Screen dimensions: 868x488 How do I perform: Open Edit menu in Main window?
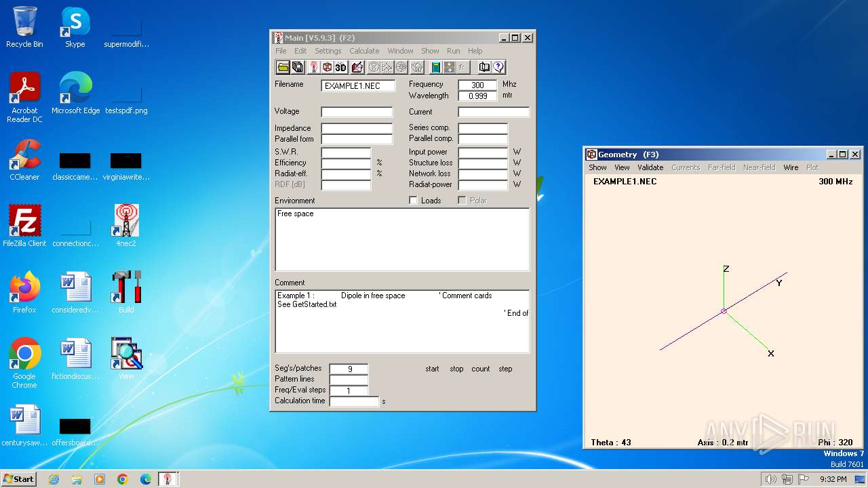click(300, 51)
